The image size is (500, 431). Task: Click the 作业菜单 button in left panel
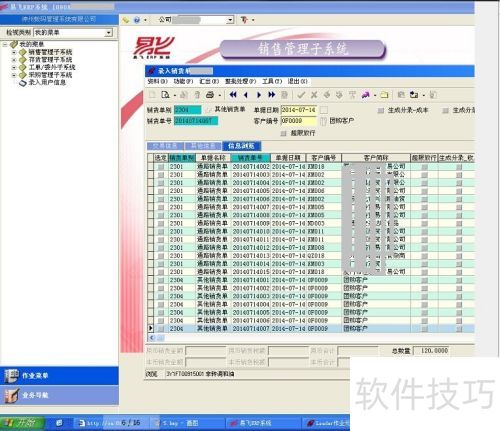point(59,376)
